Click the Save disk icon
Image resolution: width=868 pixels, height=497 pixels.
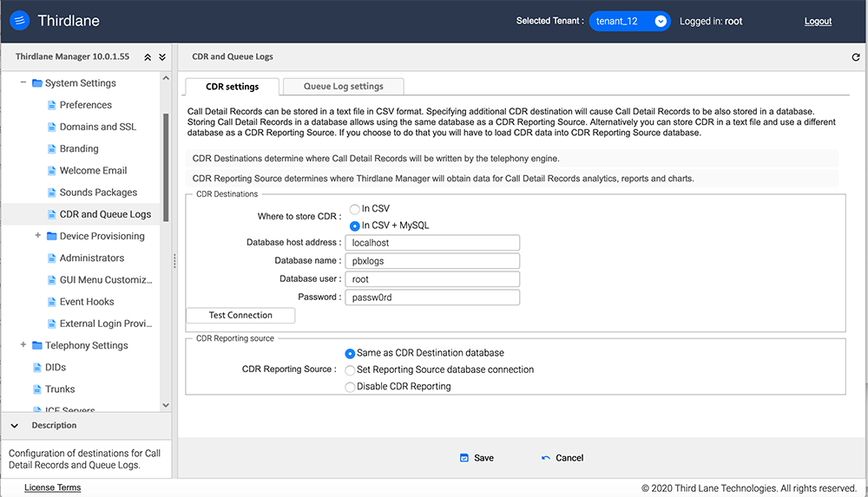click(464, 458)
